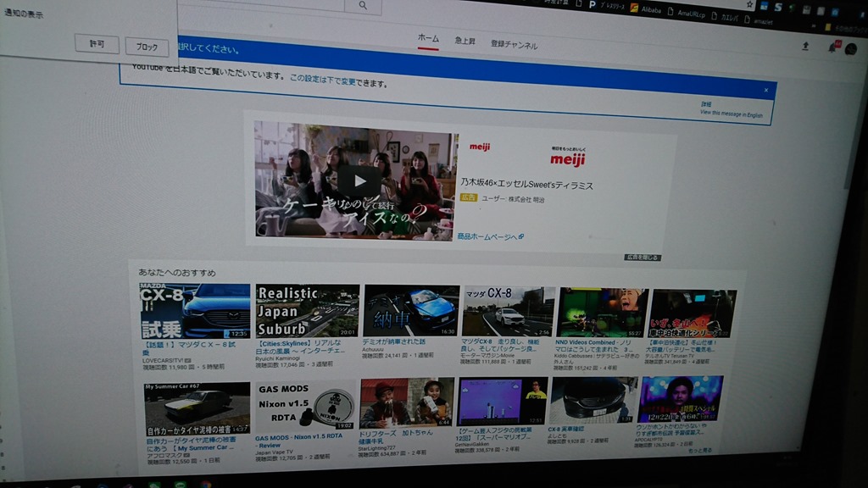Open the GetNaviGakken channel
This screenshot has width=868, height=488.
coord(473,444)
